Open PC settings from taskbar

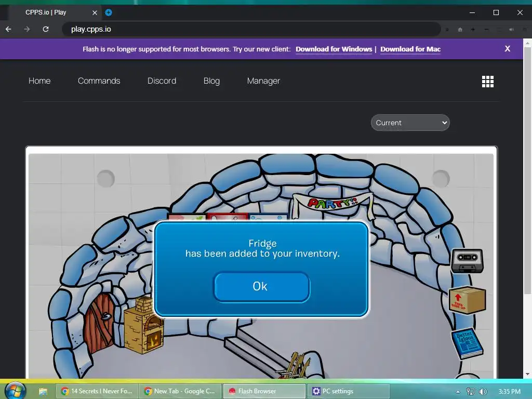click(348, 391)
